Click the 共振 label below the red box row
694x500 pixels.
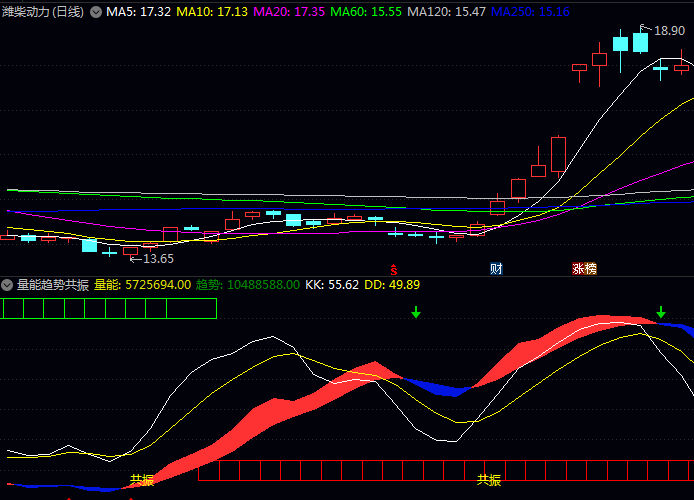(x=489, y=480)
